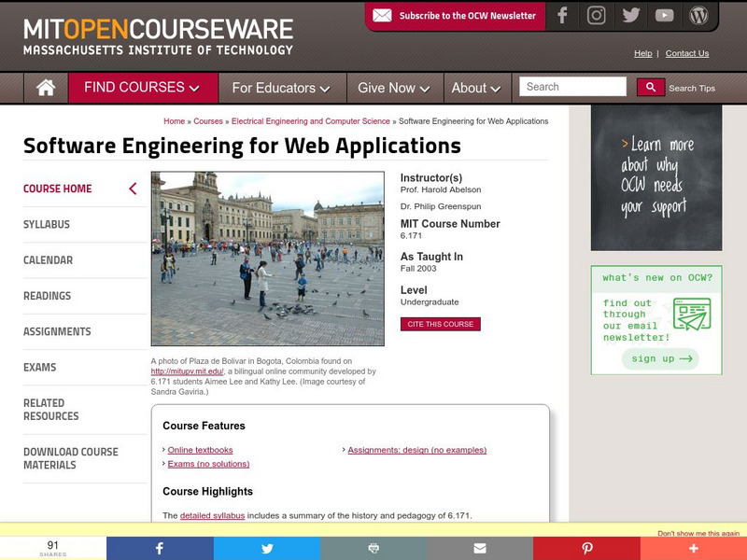This screenshot has width=747, height=560.
Task: Open Related Resources section
Action: click(51, 410)
